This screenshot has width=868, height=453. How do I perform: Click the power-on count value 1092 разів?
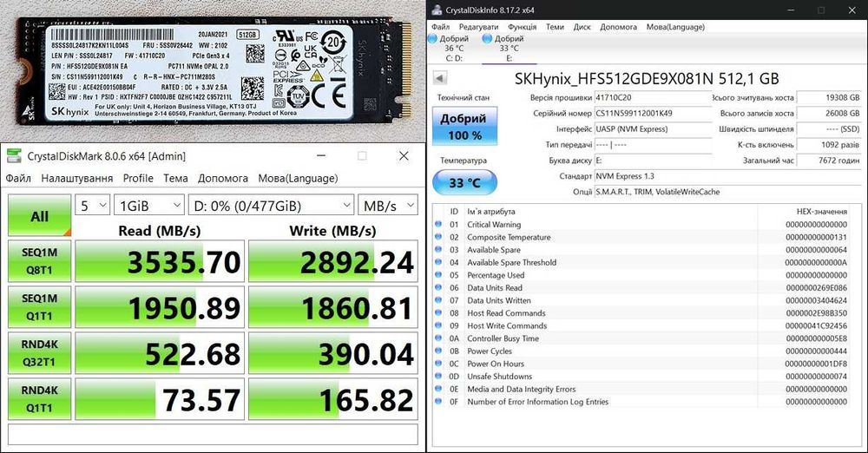click(x=829, y=145)
